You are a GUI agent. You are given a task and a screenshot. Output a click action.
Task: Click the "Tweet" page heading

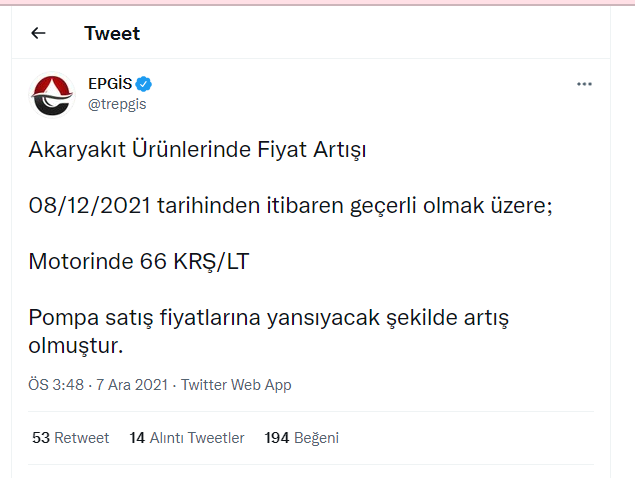[112, 33]
